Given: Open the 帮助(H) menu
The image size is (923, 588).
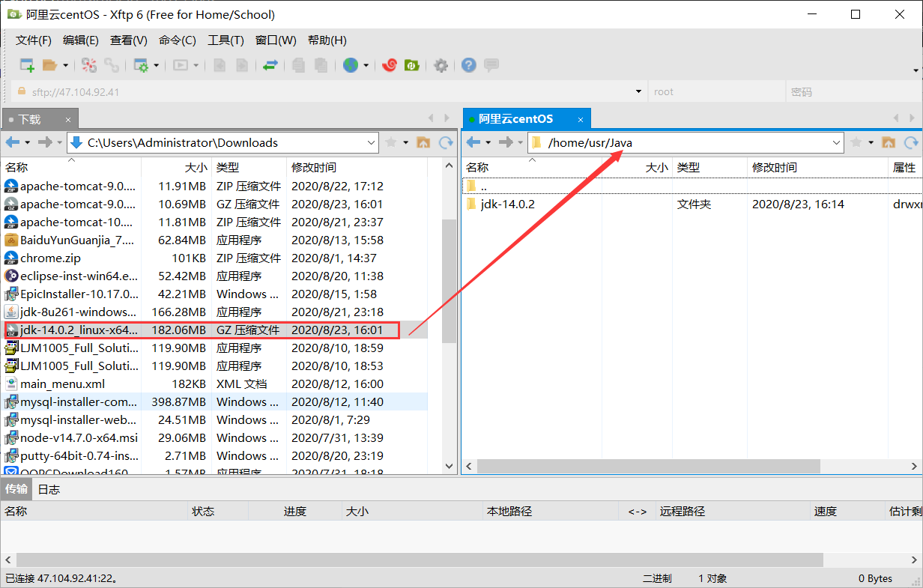Looking at the screenshot, I should [327, 40].
